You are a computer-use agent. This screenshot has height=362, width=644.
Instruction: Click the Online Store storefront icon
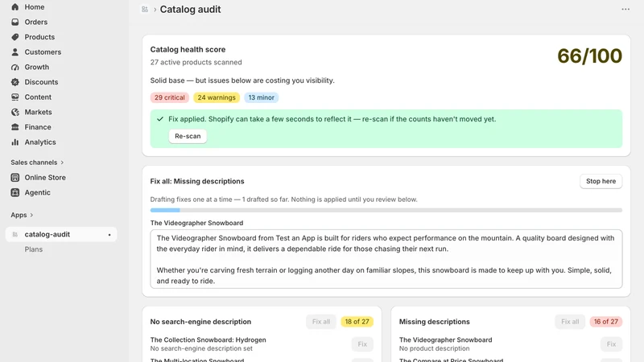(x=15, y=177)
